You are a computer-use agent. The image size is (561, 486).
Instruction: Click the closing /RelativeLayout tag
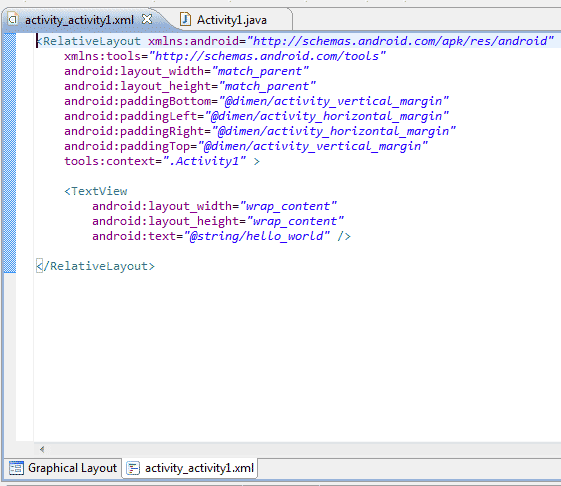pyautogui.click(x=96, y=266)
